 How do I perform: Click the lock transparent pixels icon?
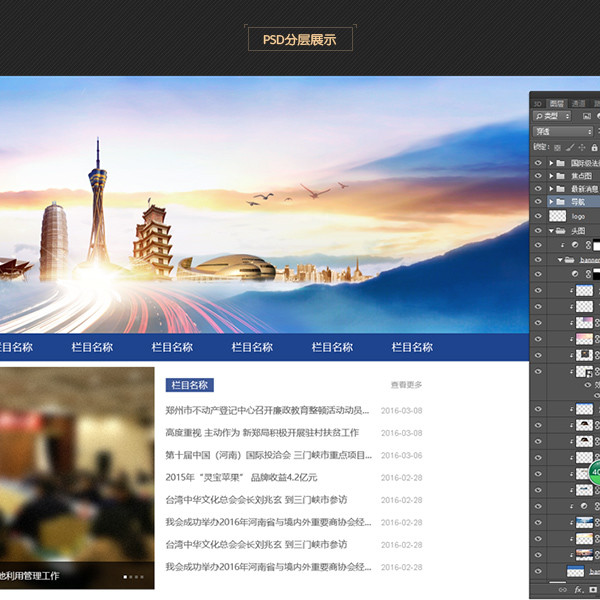click(x=558, y=147)
